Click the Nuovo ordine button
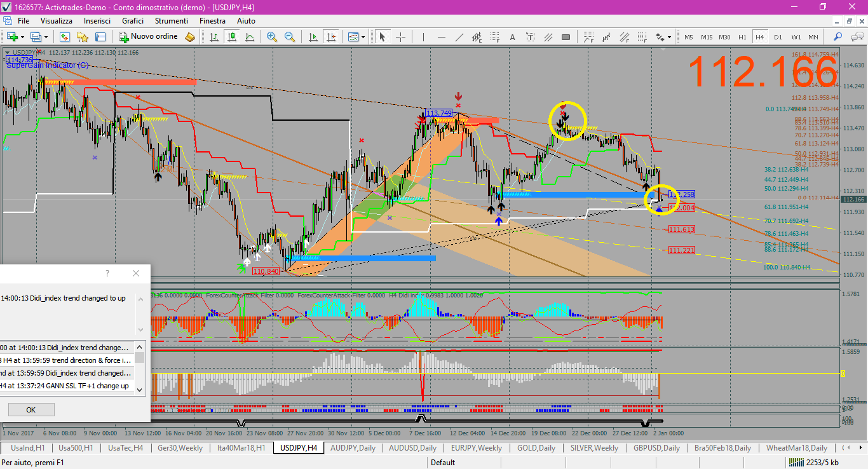 (x=149, y=37)
